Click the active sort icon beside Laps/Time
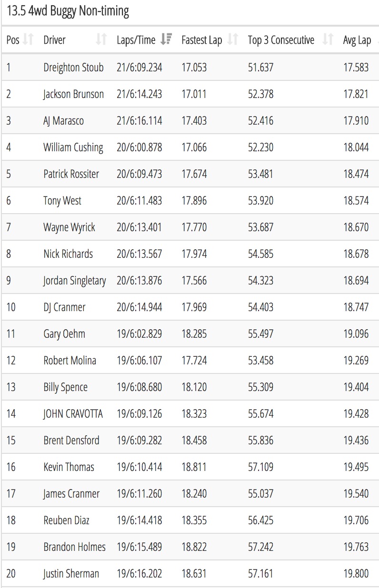The width and height of the screenshot is (379, 588). [166, 40]
